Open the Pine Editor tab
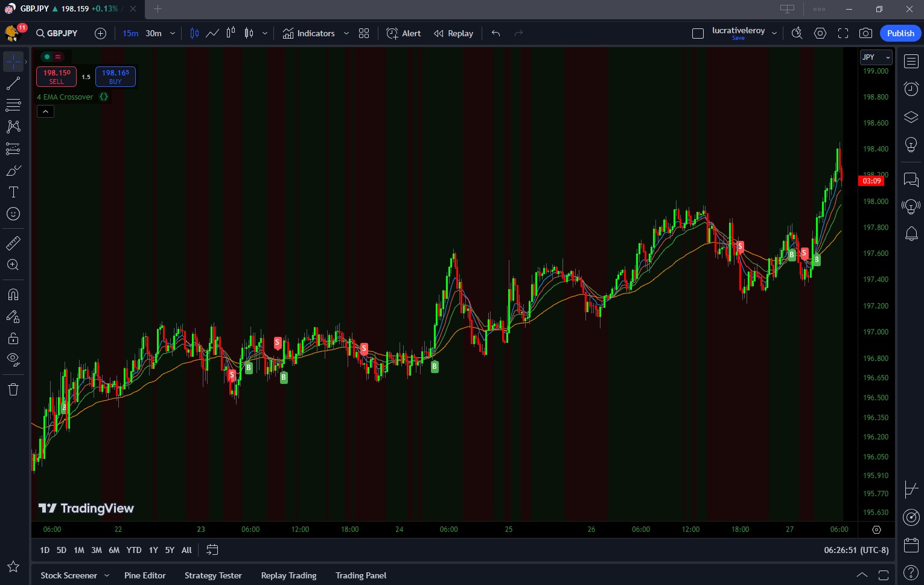Screen dimensions: 924x585 point(145,575)
